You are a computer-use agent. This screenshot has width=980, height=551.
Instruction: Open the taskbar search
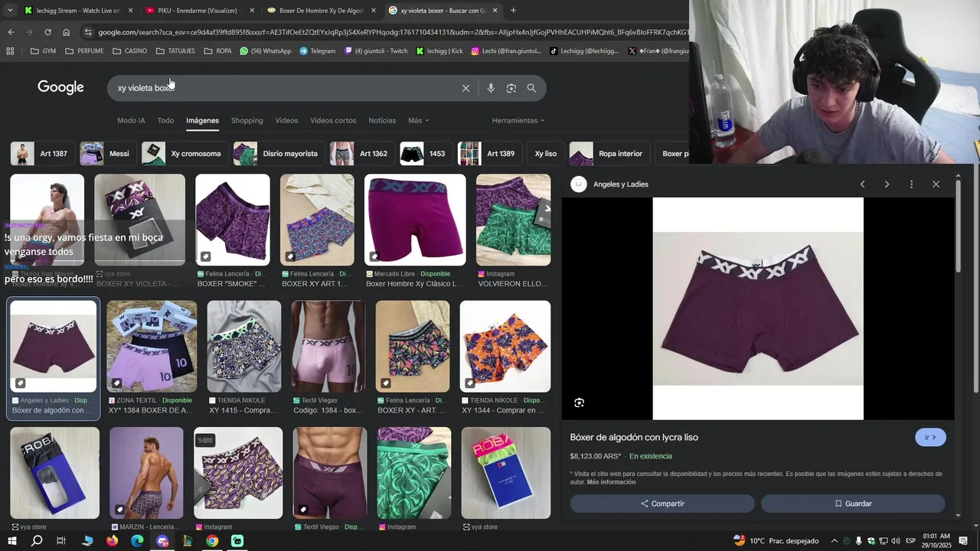[37, 541]
